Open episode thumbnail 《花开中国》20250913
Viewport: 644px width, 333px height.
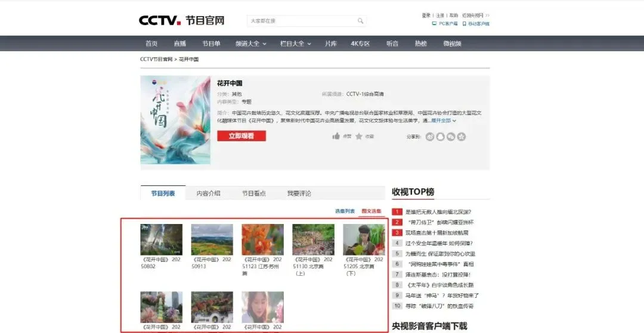(212, 239)
